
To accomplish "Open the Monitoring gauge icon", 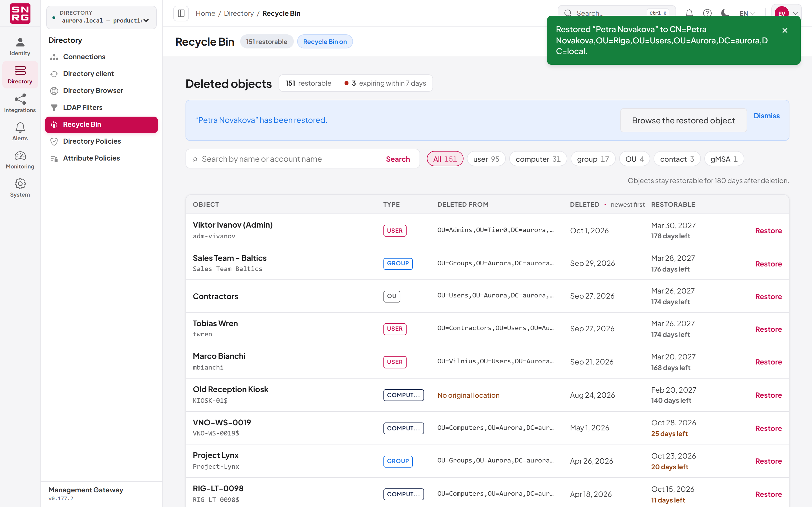I will [20, 160].
